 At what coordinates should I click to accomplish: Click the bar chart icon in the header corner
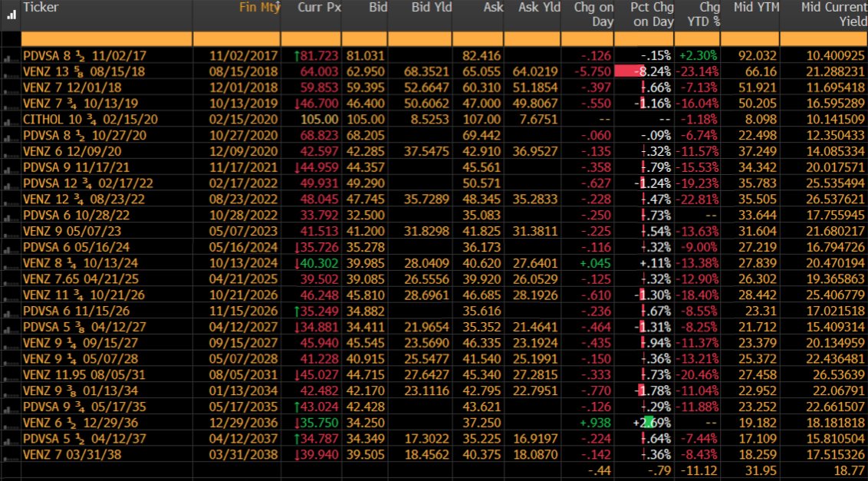click(x=11, y=15)
